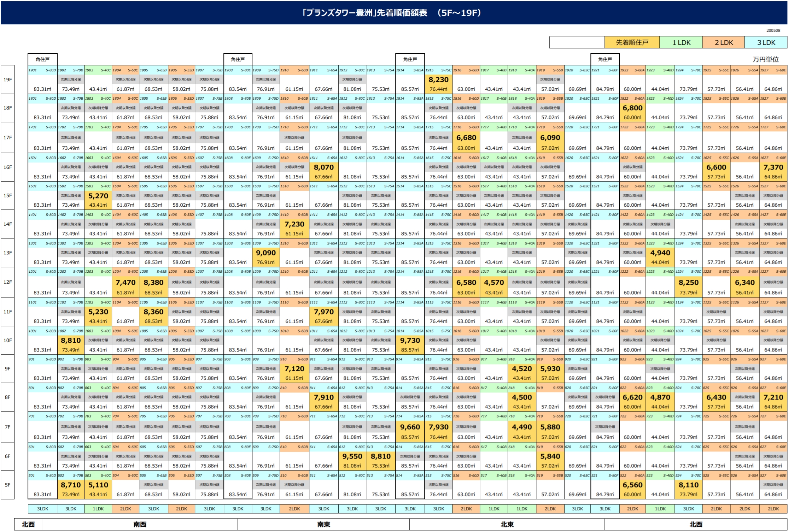Click the 北東 direction label at bottom
This screenshot has height=532, width=789.
point(507,525)
